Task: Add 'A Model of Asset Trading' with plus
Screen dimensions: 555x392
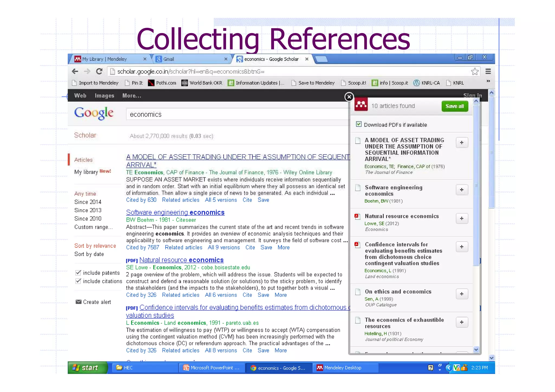Action: pos(462,142)
